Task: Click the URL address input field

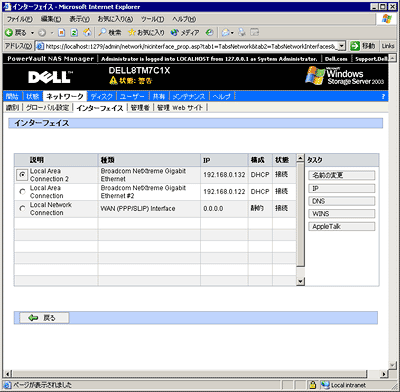Action: [x=190, y=46]
